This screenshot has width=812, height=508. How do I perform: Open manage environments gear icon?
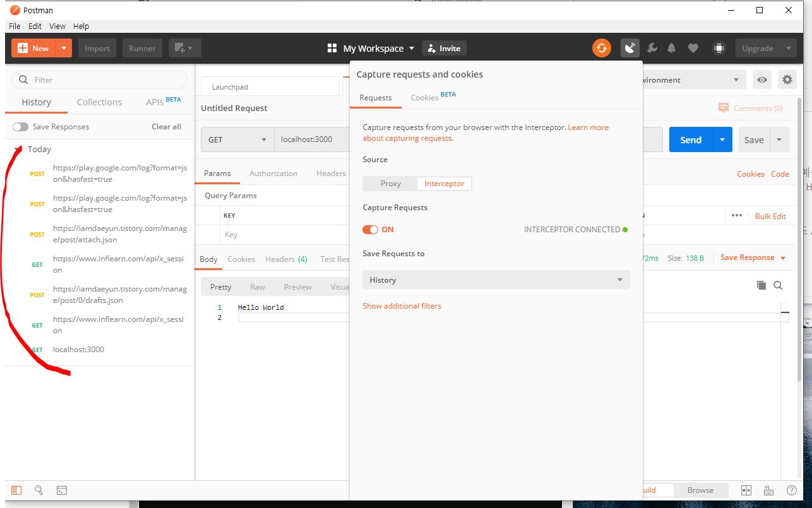point(787,80)
